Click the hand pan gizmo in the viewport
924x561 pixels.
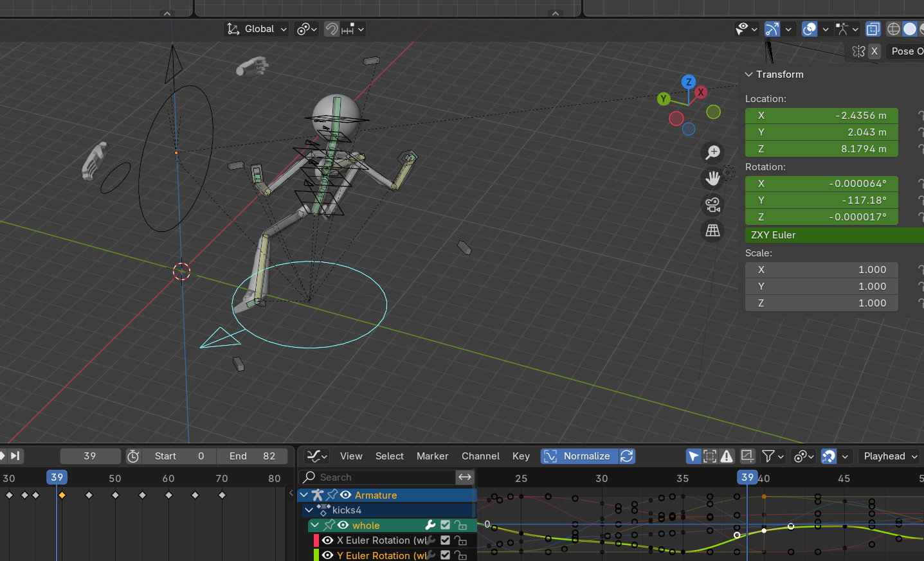[712, 179]
